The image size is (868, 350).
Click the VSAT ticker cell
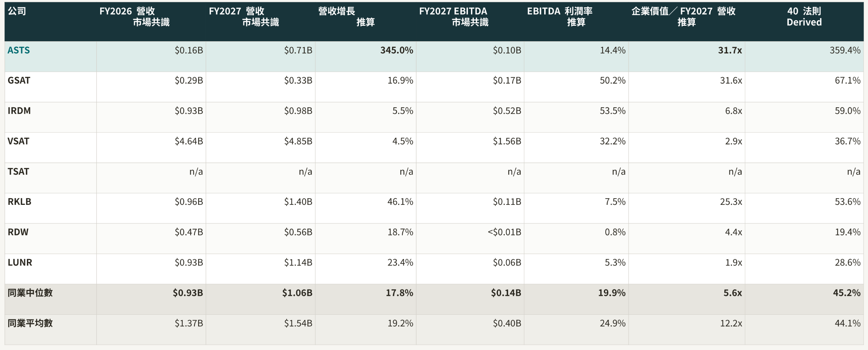pyautogui.click(x=18, y=141)
